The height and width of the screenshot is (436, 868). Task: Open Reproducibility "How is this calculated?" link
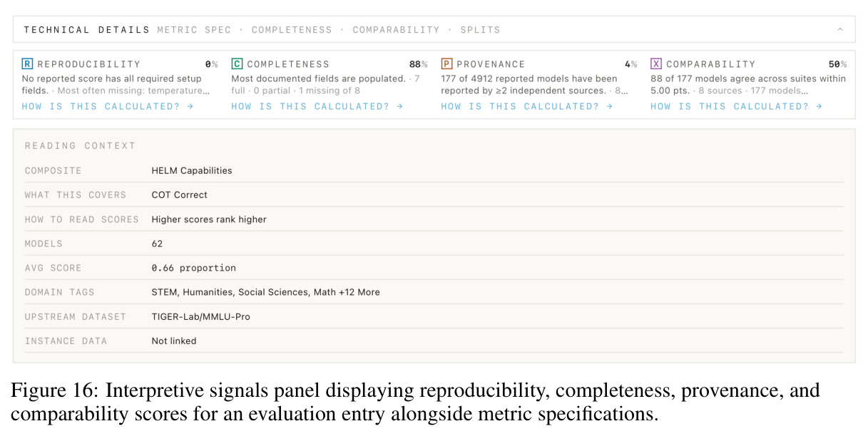[108, 106]
